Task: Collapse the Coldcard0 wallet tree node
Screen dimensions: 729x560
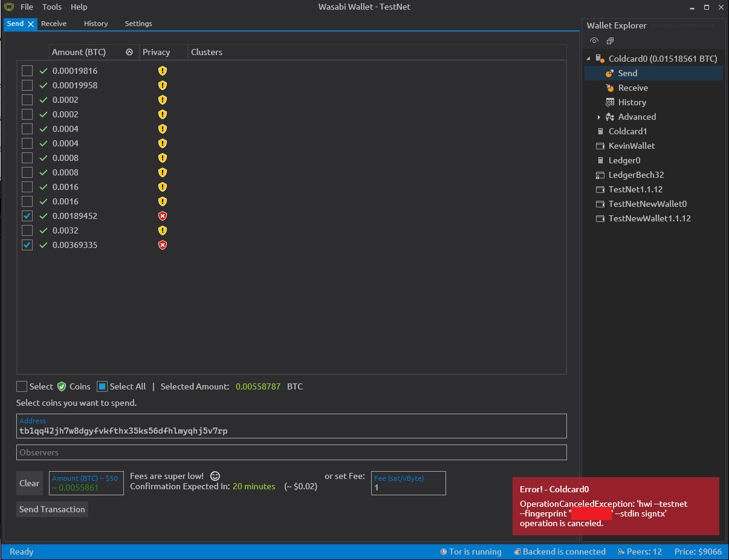Action: pos(589,59)
